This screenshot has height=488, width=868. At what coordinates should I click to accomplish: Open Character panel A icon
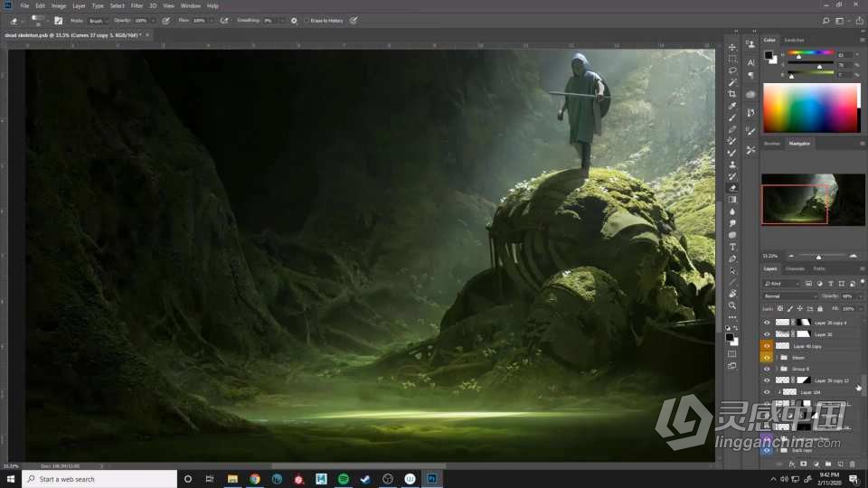tap(750, 62)
